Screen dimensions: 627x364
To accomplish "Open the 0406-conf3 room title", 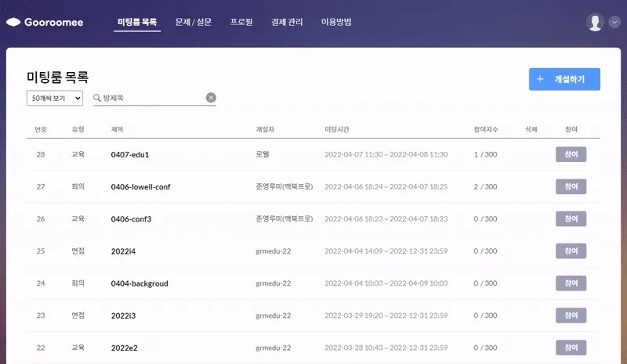I will 131,219.
